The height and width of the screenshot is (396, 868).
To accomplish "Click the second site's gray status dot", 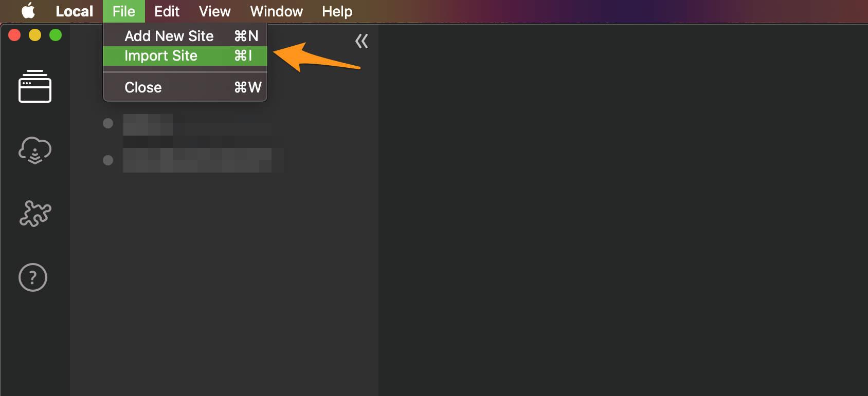I will (108, 160).
